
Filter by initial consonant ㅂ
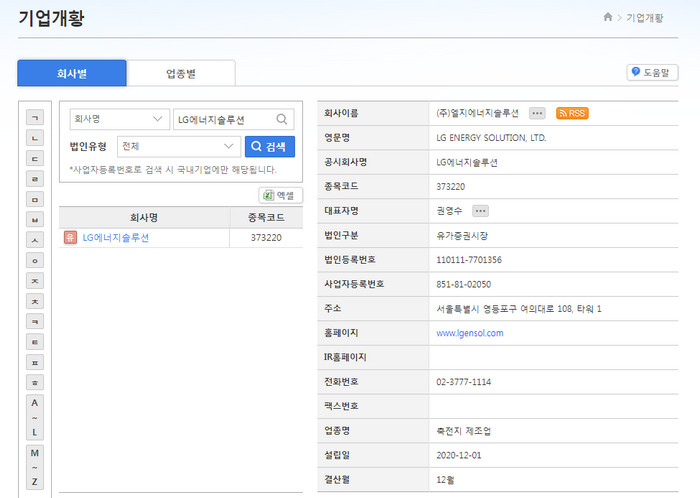coord(35,220)
